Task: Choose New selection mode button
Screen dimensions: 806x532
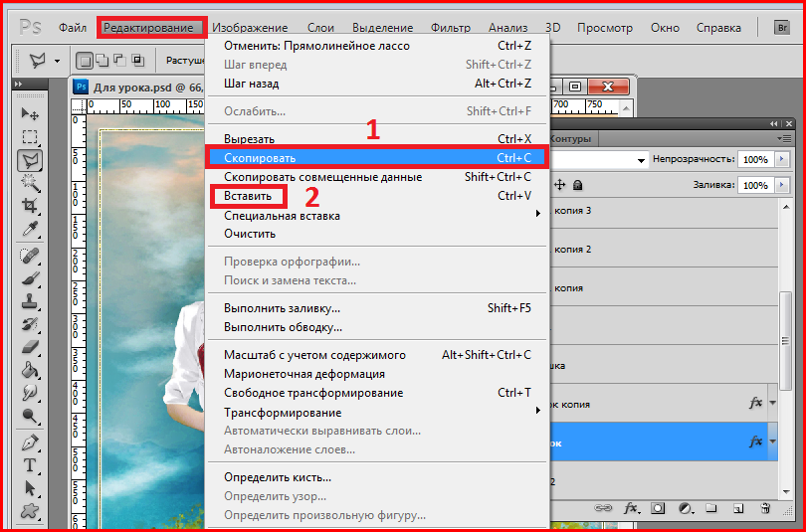Action: point(85,61)
